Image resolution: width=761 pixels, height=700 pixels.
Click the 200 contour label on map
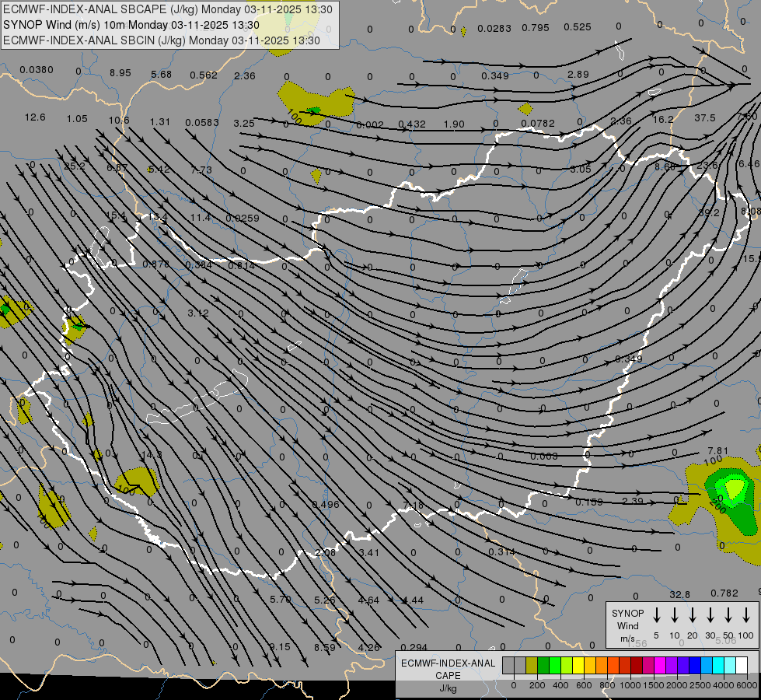pos(717,505)
